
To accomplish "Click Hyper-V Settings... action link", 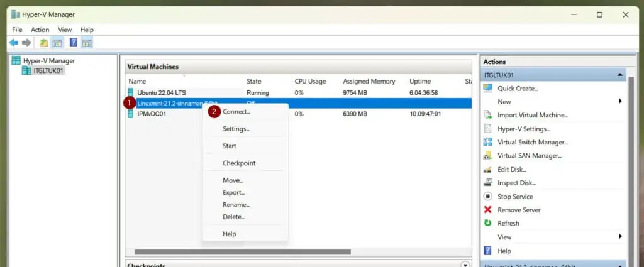I will pyautogui.click(x=524, y=129).
